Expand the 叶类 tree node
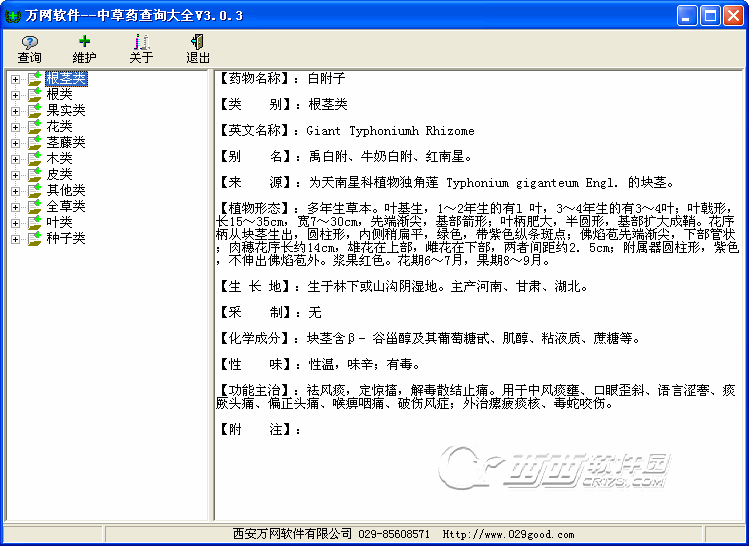This screenshot has width=749, height=546. pos(15,223)
